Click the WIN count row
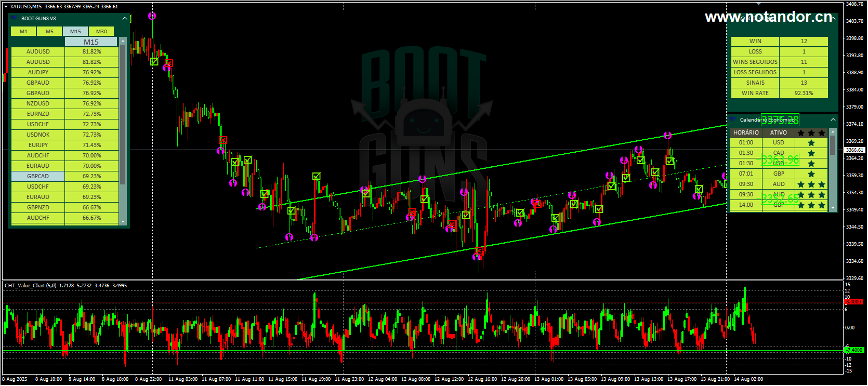This screenshot has width=868, height=386. pyautogui.click(x=780, y=41)
